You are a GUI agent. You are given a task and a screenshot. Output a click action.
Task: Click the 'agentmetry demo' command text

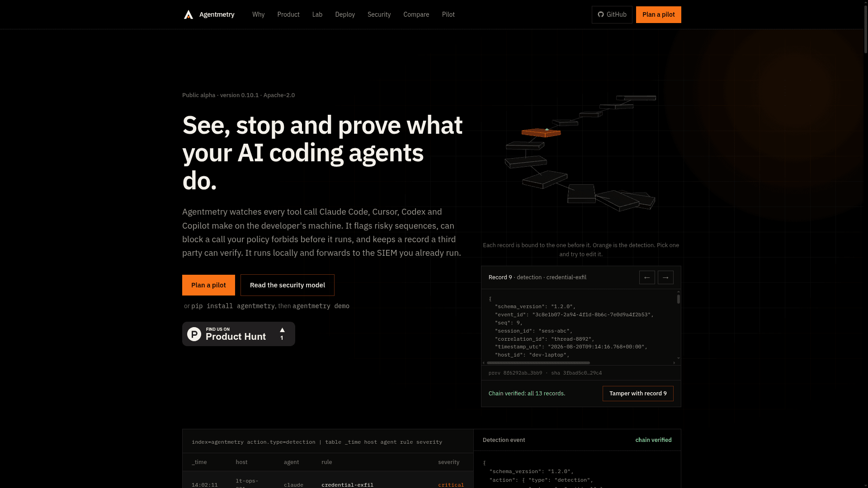[321, 306]
